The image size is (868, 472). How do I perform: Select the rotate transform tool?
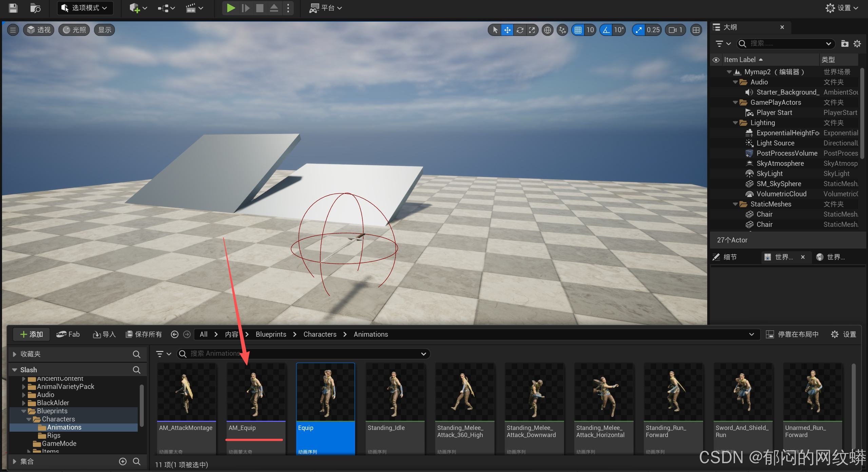pos(520,30)
